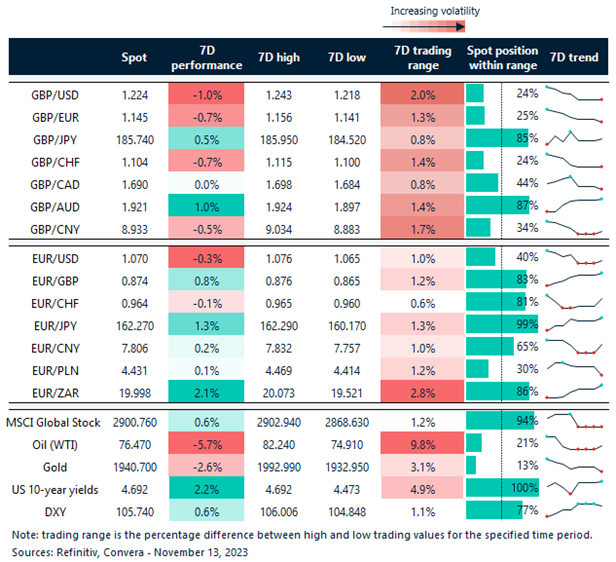The width and height of the screenshot is (616, 562).
Task: Click the GBP/USD 7D trend sparkline
Action: click(575, 94)
